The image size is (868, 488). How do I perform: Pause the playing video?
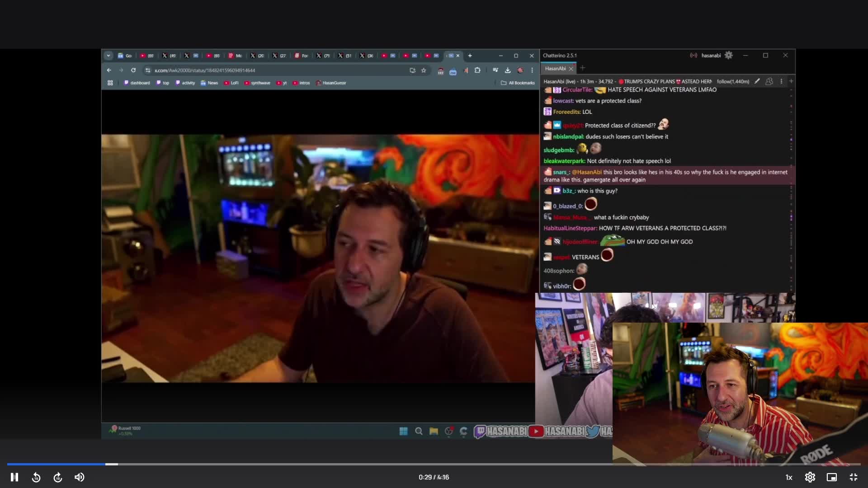[x=14, y=477]
